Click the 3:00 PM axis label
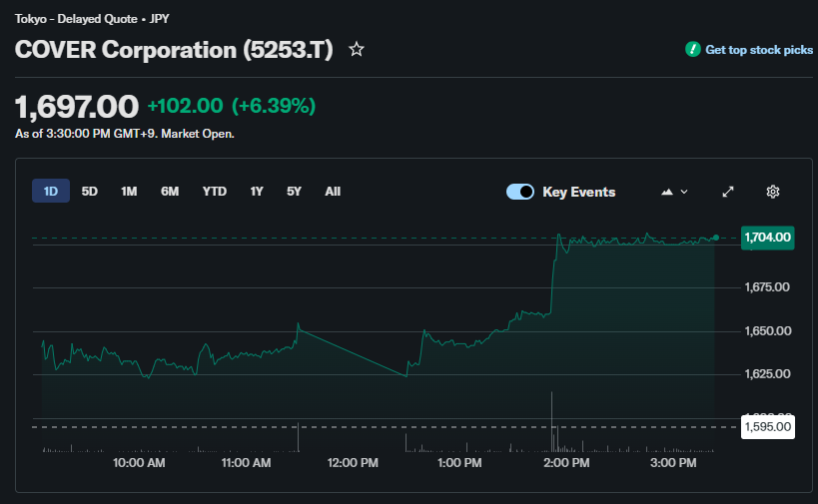The height and width of the screenshot is (504, 818). coord(673,463)
